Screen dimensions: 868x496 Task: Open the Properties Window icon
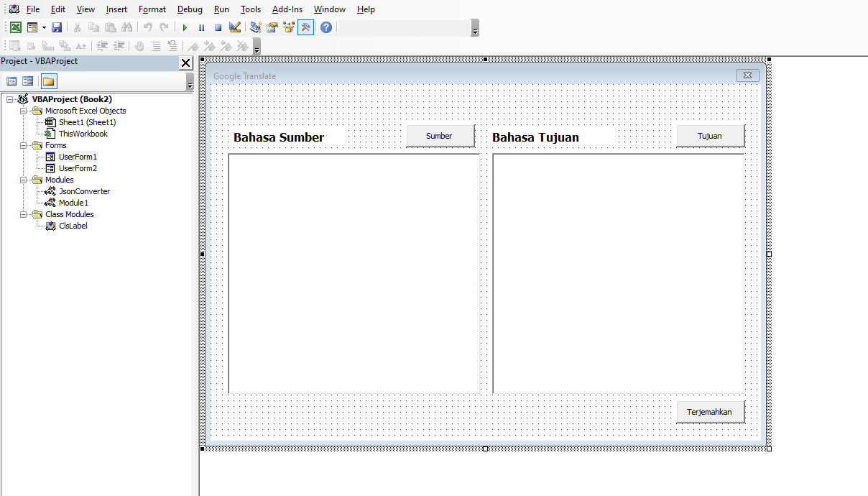click(x=272, y=27)
